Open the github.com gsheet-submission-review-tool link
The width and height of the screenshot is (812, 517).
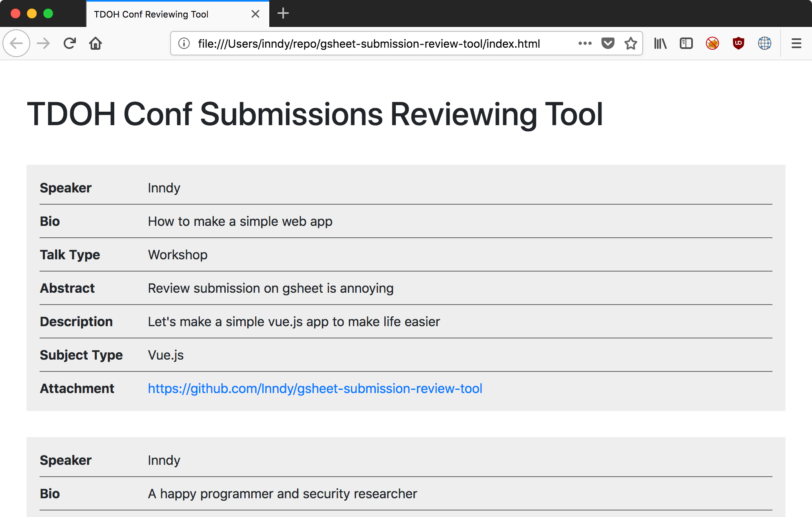[315, 389]
